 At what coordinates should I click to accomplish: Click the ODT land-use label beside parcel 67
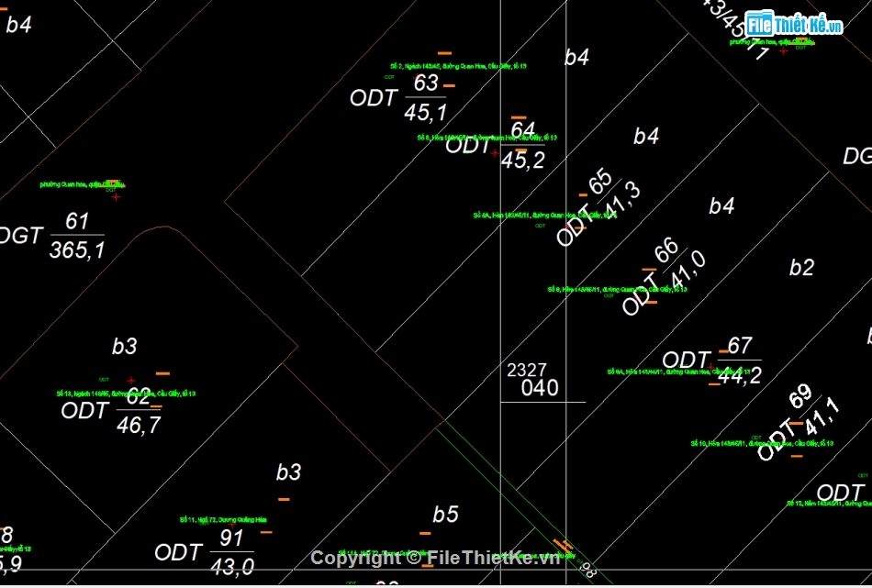(x=686, y=361)
